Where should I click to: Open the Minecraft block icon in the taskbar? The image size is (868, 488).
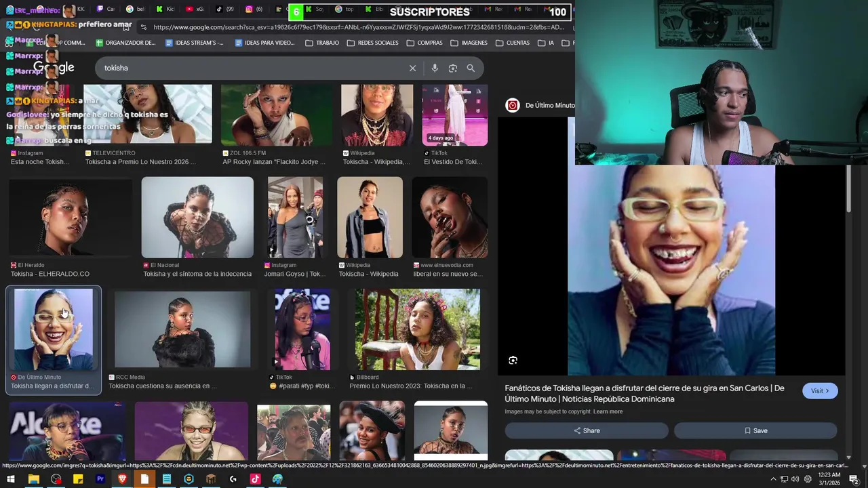click(211, 479)
